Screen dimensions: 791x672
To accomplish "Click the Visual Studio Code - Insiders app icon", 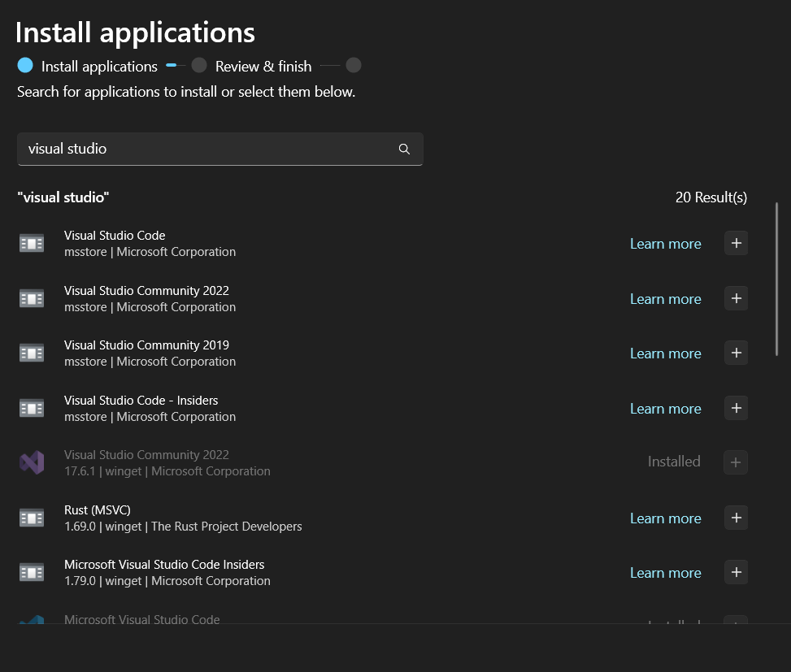I will point(31,408).
